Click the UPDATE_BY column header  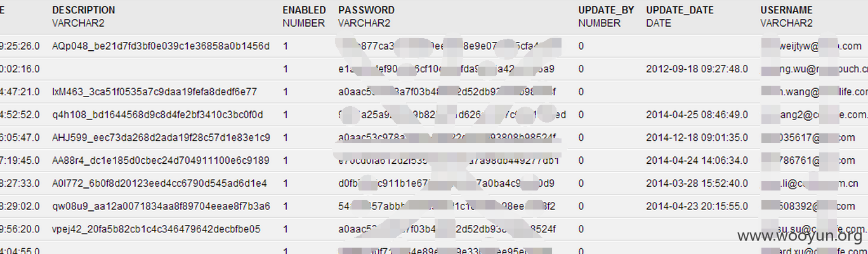tap(606, 10)
